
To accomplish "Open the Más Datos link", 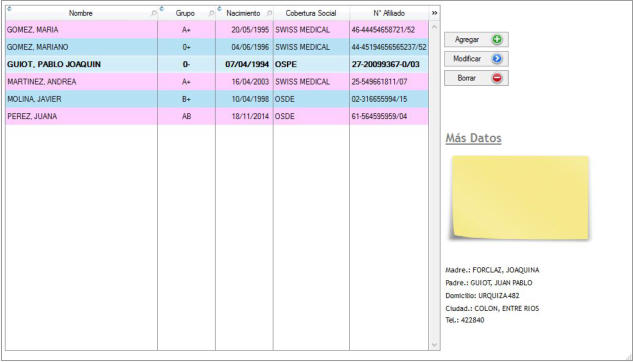I will (474, 138).
